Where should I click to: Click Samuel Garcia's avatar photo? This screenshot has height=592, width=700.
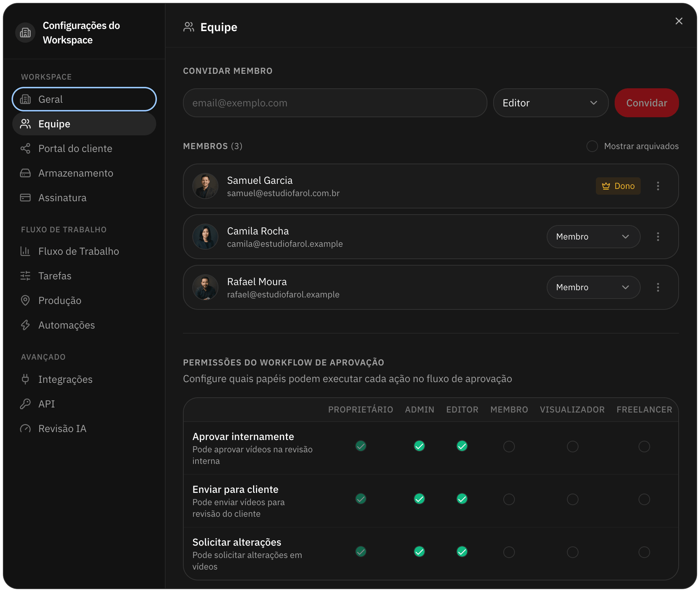205,186
